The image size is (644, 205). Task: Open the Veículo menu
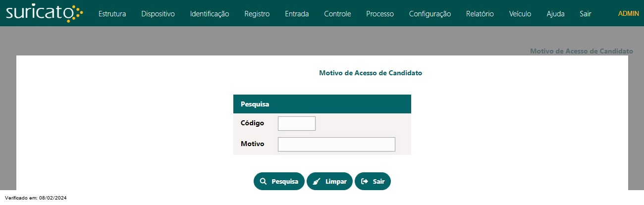520,14
